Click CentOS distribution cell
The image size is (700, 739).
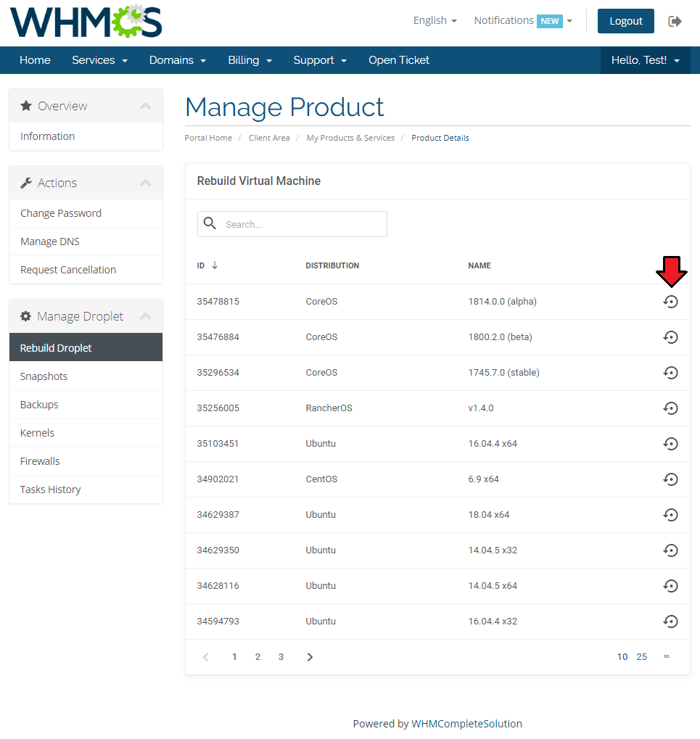coord(321,479)
